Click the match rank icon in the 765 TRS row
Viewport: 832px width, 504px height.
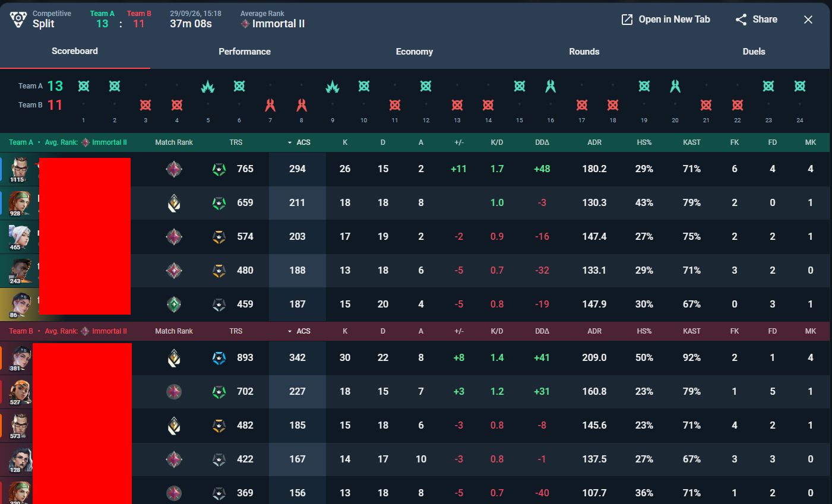pyautogui.click(x=174, y=169)
